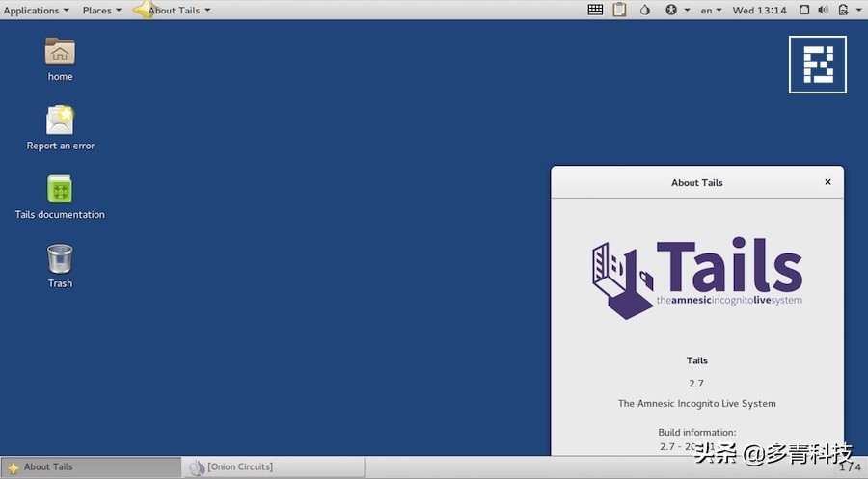Click the 1/4 workspace switcher
This screenshot has height=479, width=868.
tap(850, 467)
